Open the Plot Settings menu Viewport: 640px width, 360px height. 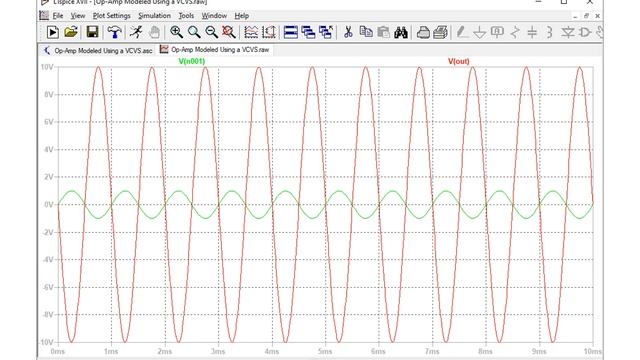[x=111, y=16]
